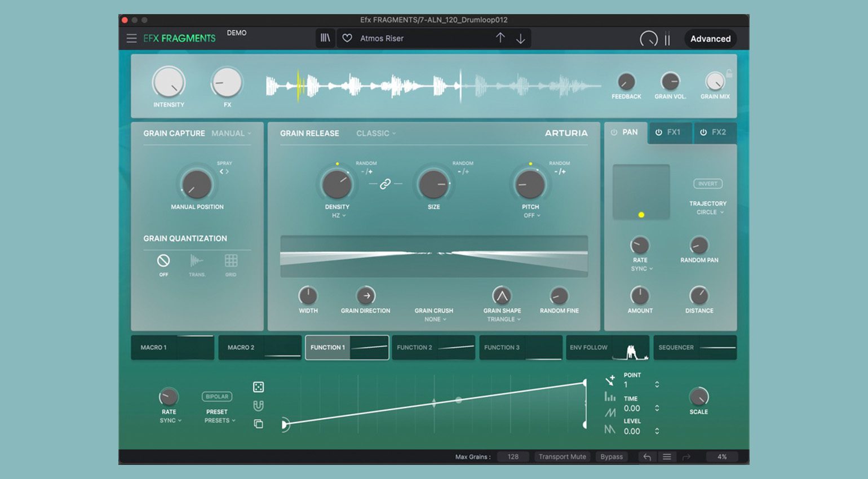Open Pitch OFF dropdown
Viewport: 868px width, 479px height.
[532, 215]
